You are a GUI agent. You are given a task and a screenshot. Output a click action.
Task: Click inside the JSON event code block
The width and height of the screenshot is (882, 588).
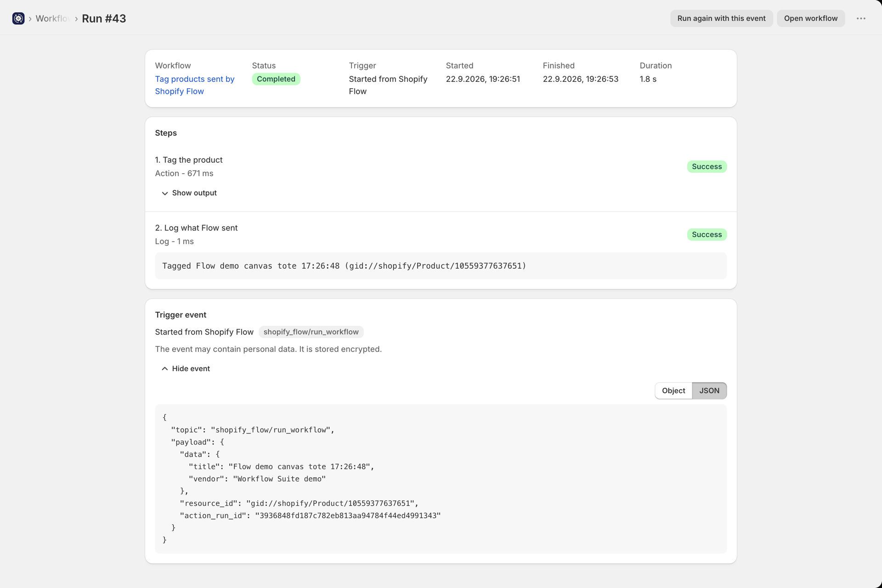[x=441, y=479]
